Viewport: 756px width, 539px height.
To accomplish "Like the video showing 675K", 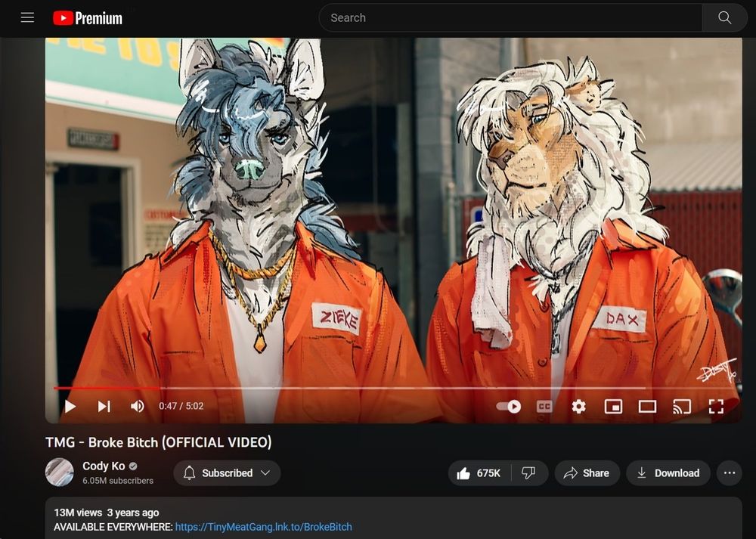I will point(479,473).
